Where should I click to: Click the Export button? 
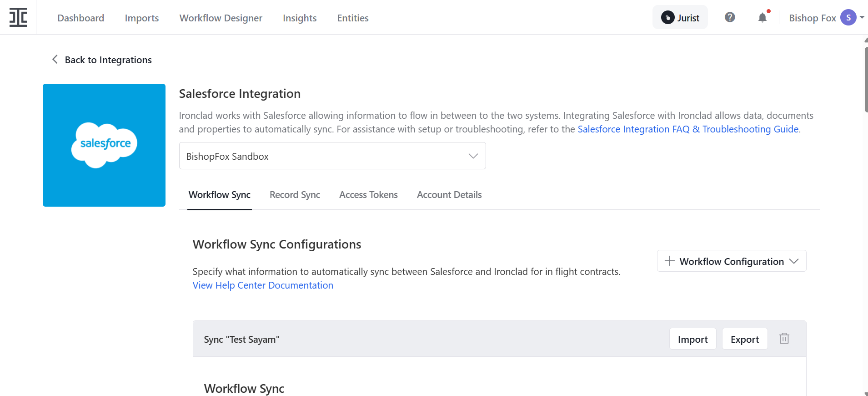pyautogui.click(x=744, y=339)
